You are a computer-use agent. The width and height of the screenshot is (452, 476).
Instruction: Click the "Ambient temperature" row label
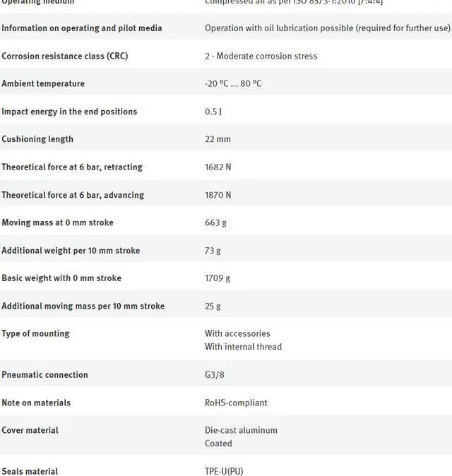pos(43,83)
